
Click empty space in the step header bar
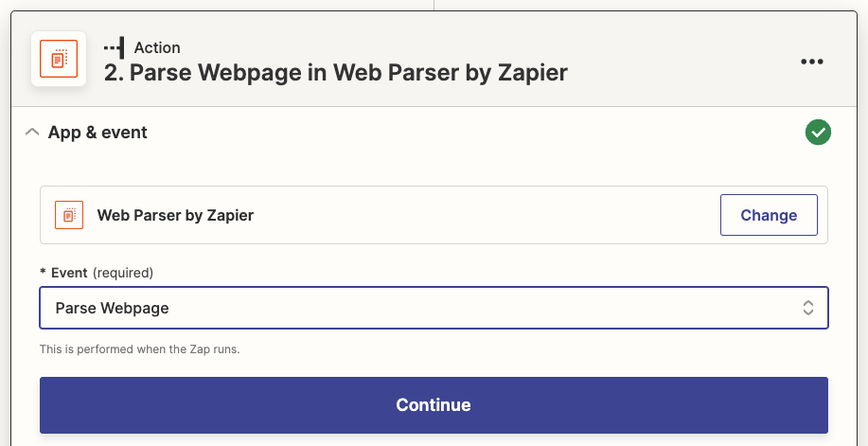coord(681,61)
